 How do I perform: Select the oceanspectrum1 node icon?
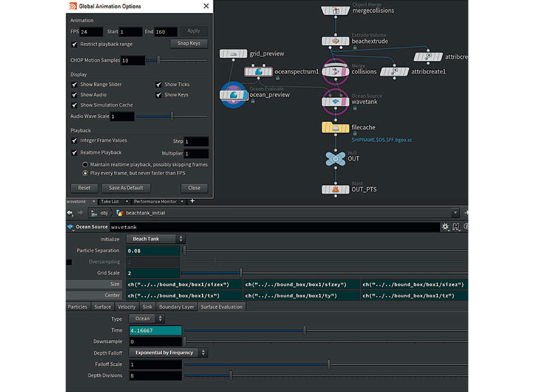coord(258,72)
